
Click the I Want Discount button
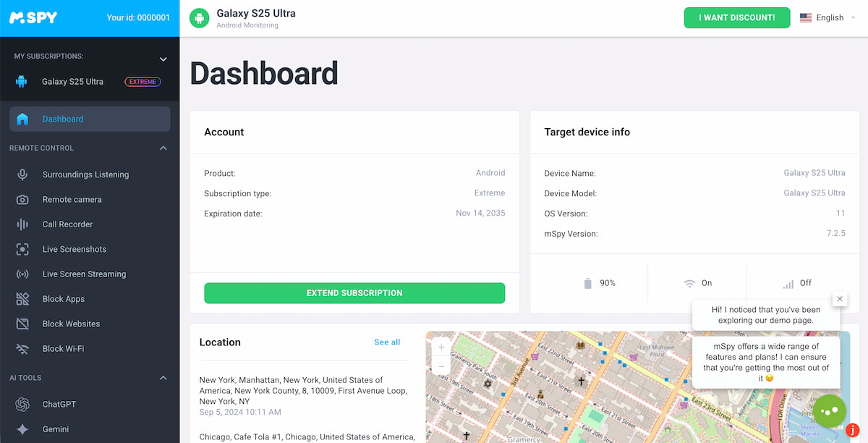736,18
